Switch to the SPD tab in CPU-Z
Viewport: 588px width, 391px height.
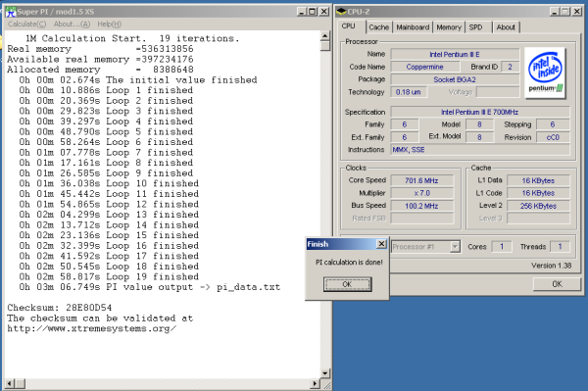coord(476,27)
